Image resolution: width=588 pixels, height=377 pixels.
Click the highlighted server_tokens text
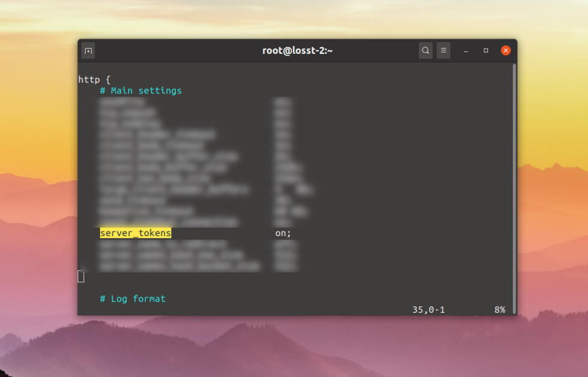tap(136, 233)
